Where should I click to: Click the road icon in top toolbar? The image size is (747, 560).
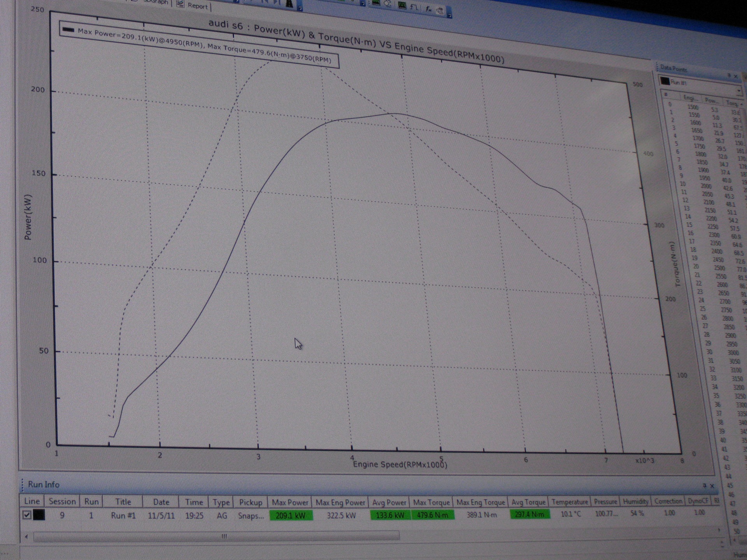tap(289, 3)
